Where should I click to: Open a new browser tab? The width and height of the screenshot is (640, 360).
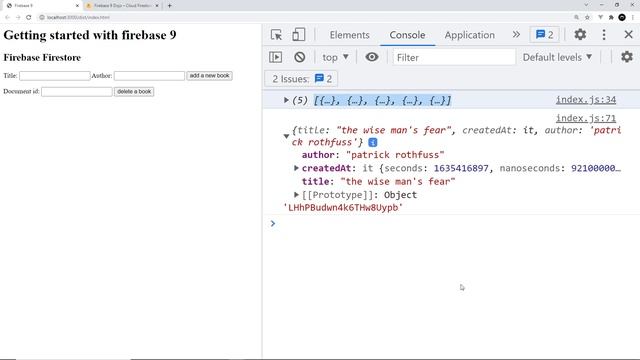tap(169, 6)
